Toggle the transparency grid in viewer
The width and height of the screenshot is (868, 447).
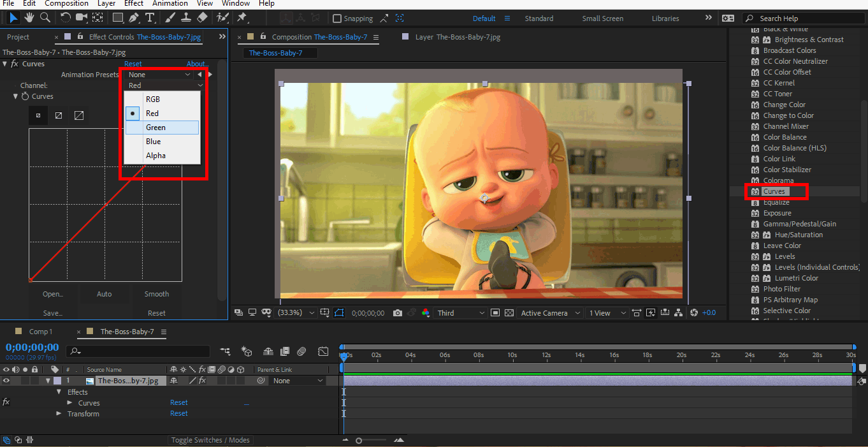(x=509, y=313)
